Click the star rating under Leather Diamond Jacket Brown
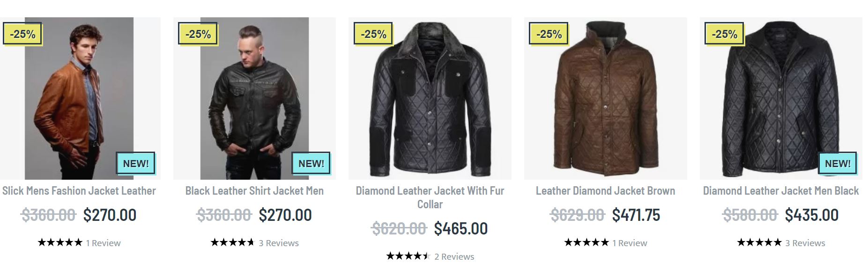Viewport: 868px width, 263px height. coord(586,242)
